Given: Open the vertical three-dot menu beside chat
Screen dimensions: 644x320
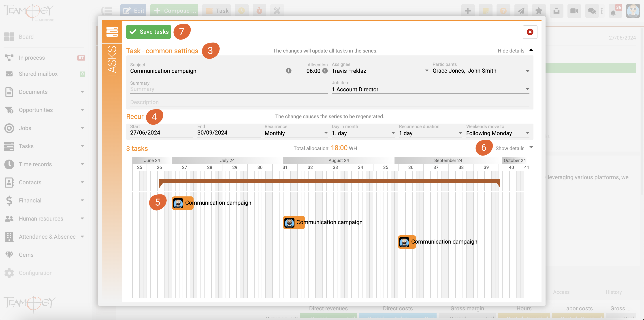Looking at the screenshot, I should [601, 11].
